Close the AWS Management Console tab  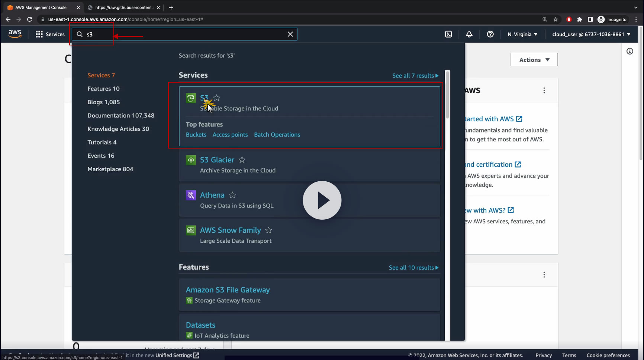pyautogui.click(x=78, y=7)
